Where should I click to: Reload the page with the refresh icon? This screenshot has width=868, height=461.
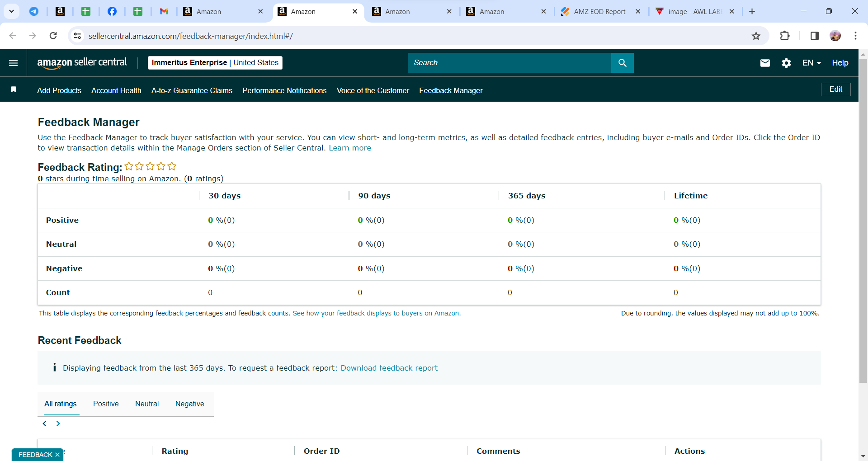(53, 36)
